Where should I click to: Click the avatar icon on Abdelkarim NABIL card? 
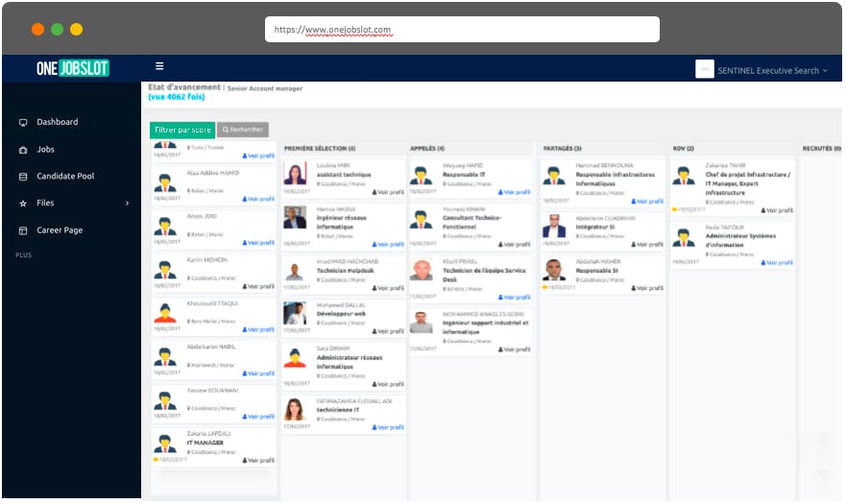[165, 357]
